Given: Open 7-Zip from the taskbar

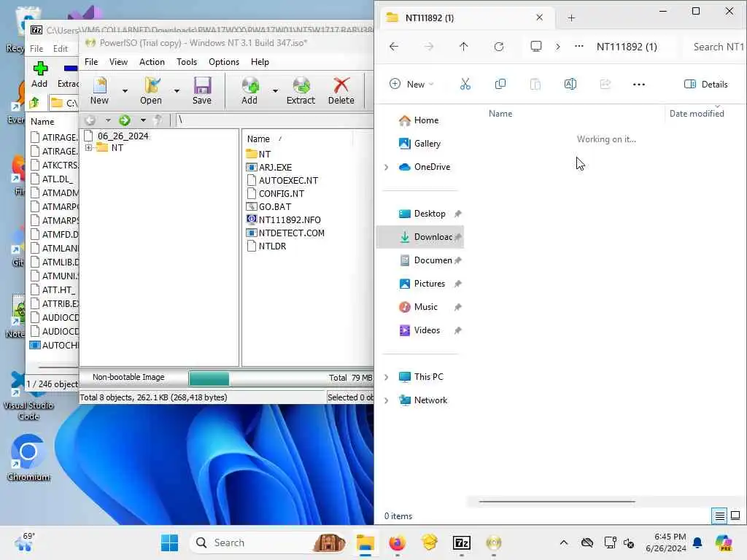Looking at the screenshot, I should tap(462, 542).
